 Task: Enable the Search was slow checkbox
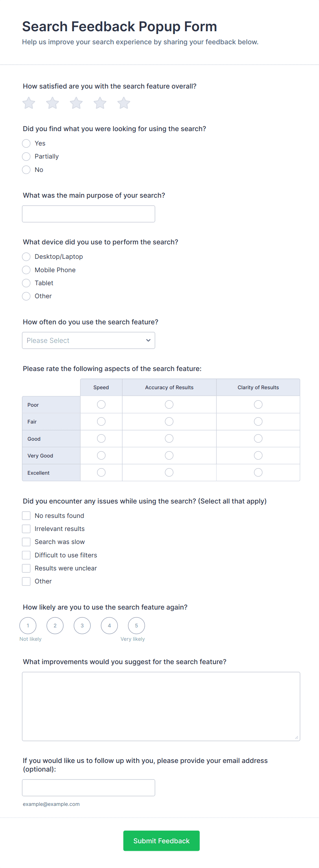[x=26, y=542]
